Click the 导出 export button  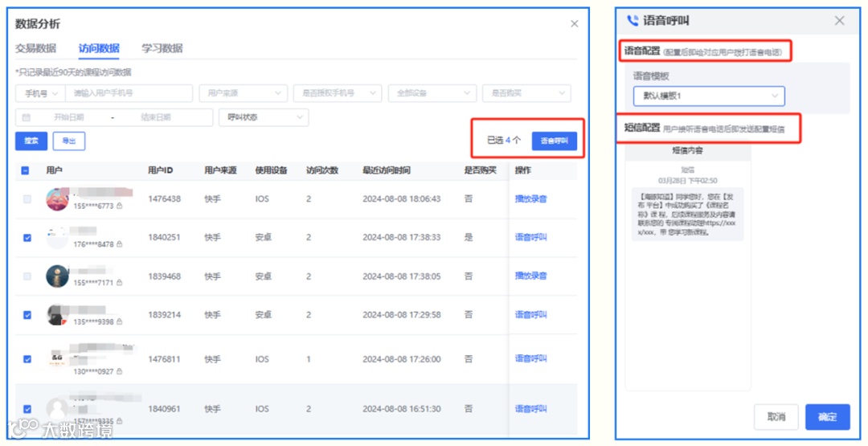[68, 141]
